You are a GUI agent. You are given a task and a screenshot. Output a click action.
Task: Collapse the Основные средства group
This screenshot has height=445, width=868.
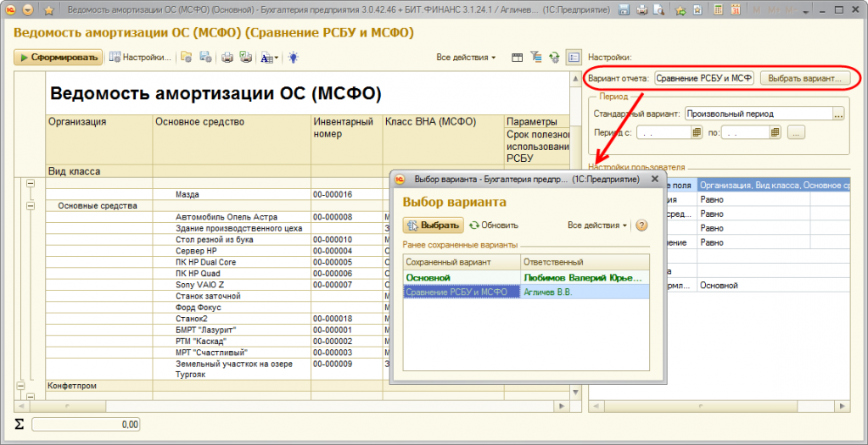point(31,205)
